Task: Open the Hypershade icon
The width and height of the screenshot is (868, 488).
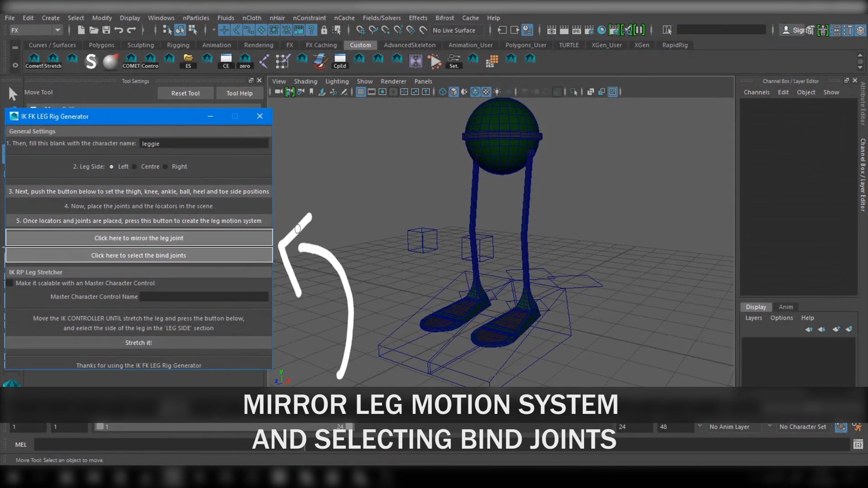Action: tap(602, 30)
